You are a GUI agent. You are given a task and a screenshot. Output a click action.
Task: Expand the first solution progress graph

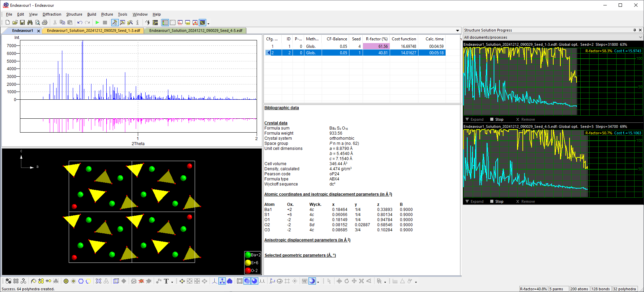click(474, 119)
